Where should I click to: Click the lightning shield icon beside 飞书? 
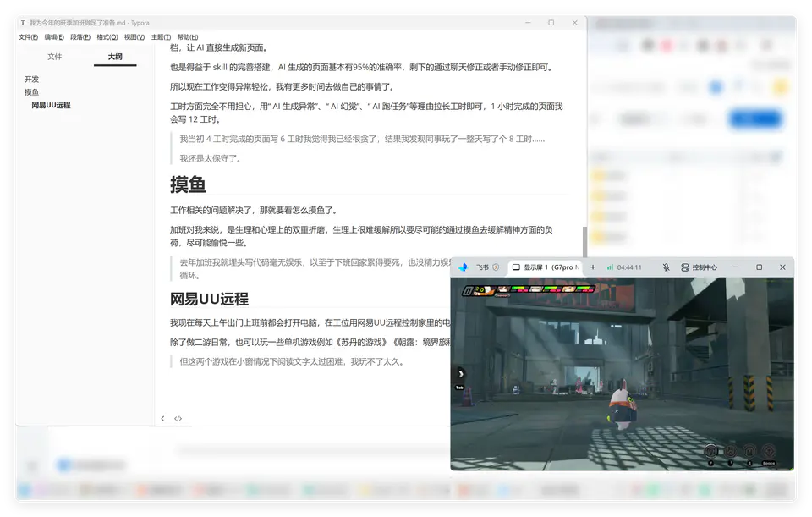coord(496,267)
